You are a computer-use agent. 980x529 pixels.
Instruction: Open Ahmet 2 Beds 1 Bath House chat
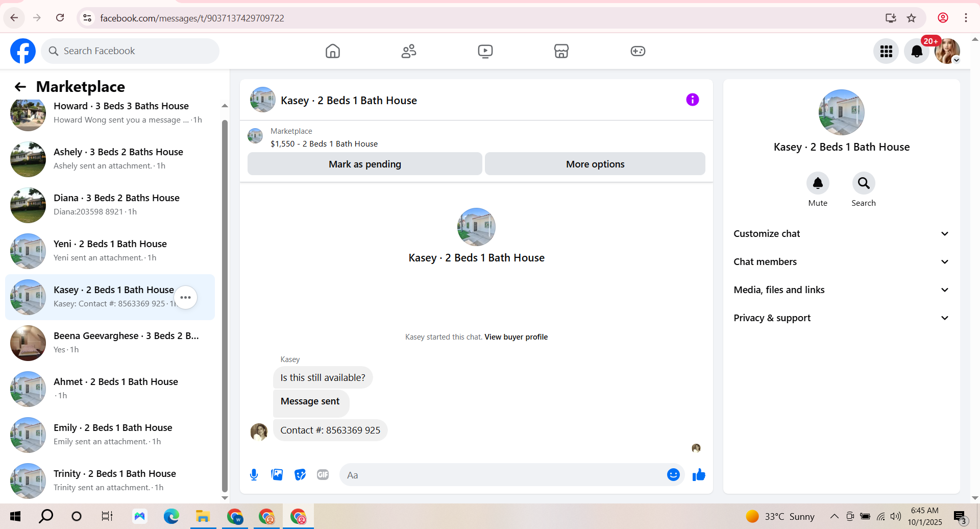point(110,389)
